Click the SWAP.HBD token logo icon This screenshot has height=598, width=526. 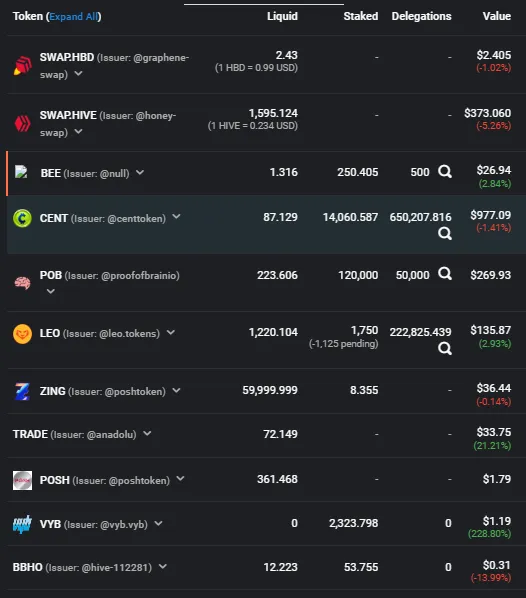click(23, 65)
